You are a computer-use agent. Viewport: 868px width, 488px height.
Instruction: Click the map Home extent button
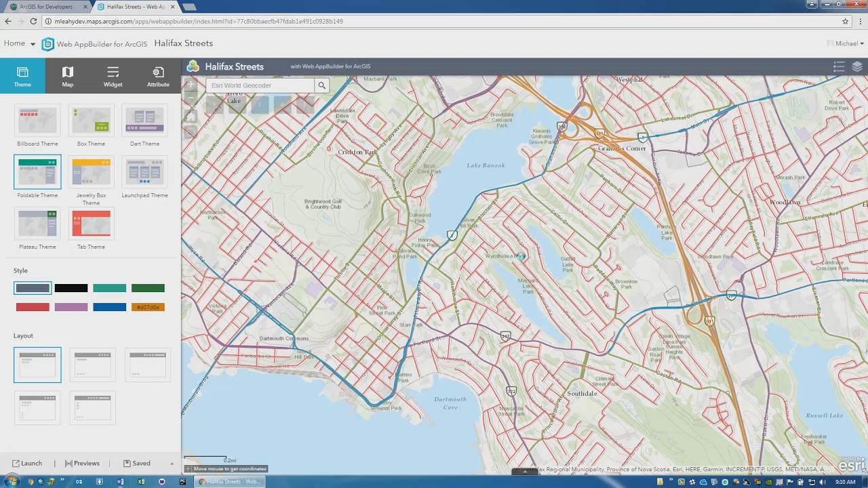point(191,115)
